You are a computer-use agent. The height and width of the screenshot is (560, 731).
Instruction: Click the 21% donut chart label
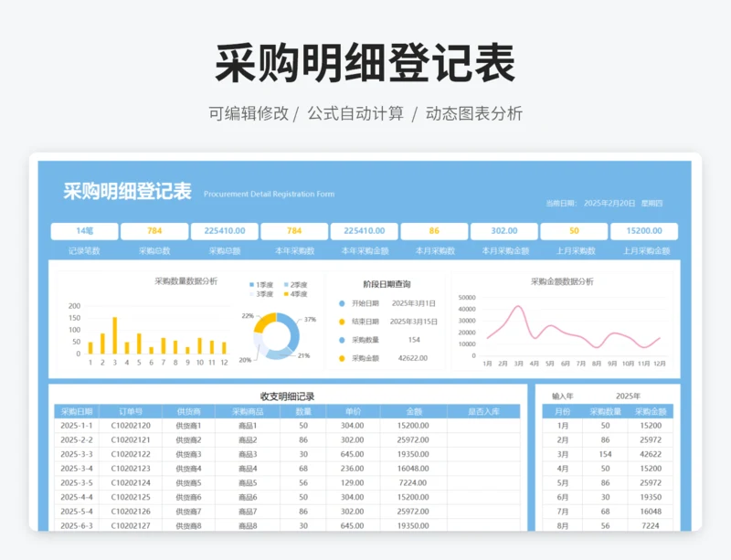[x=303, y=355]
